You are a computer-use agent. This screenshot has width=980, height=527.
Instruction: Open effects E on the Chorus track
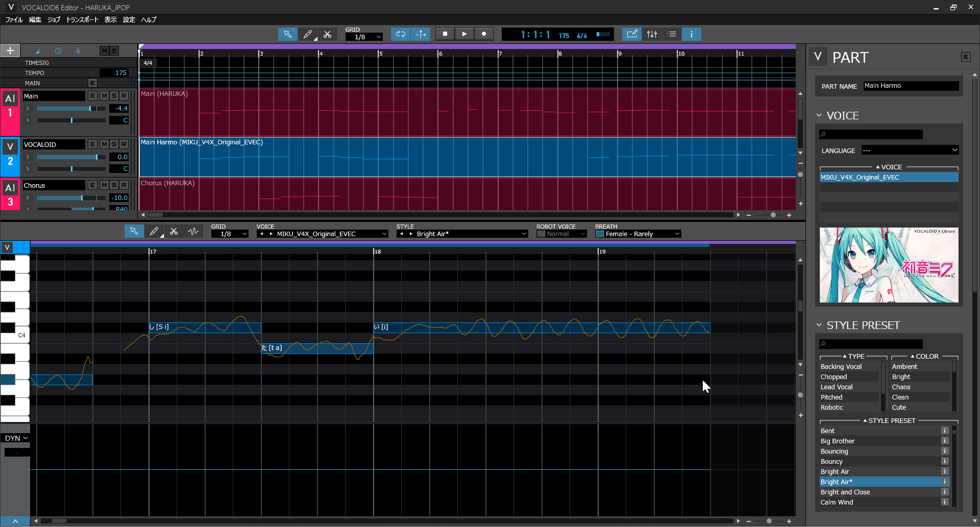point(92,185)
